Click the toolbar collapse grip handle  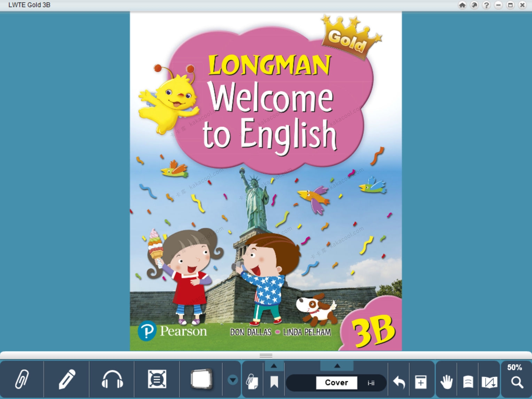(x=266, y=355)
